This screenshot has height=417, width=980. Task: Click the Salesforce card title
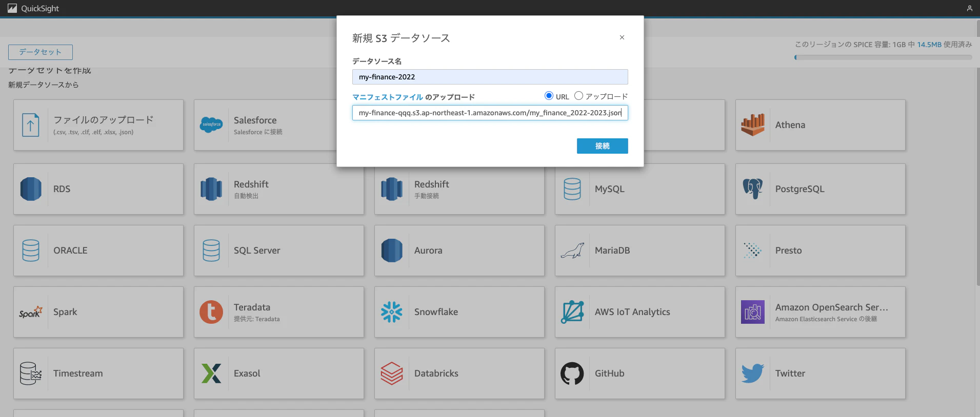point(255,120)
